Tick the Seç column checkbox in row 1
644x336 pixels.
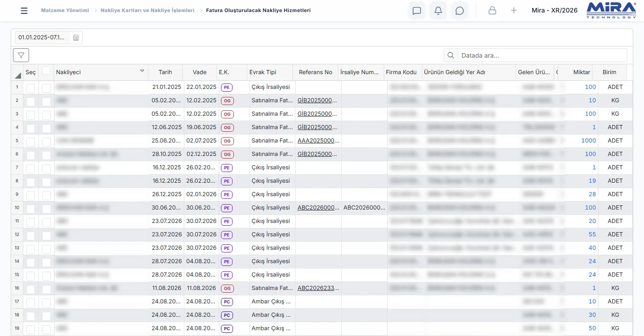click(30, 88)
